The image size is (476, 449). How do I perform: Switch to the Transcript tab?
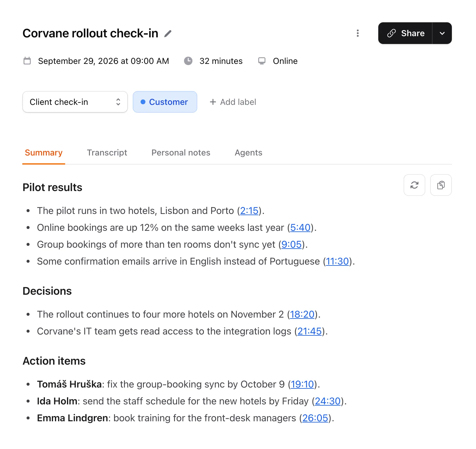pos(107,153)
